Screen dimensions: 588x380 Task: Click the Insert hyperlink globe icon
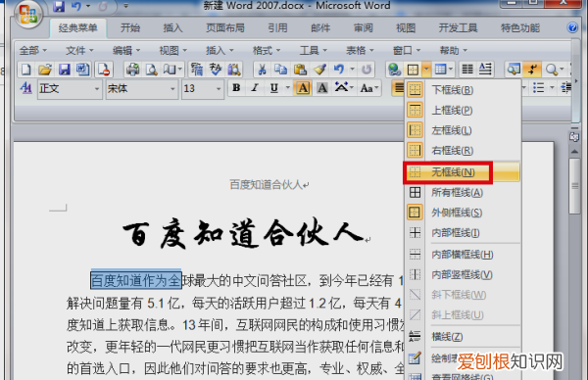click(x=394, y=70)
